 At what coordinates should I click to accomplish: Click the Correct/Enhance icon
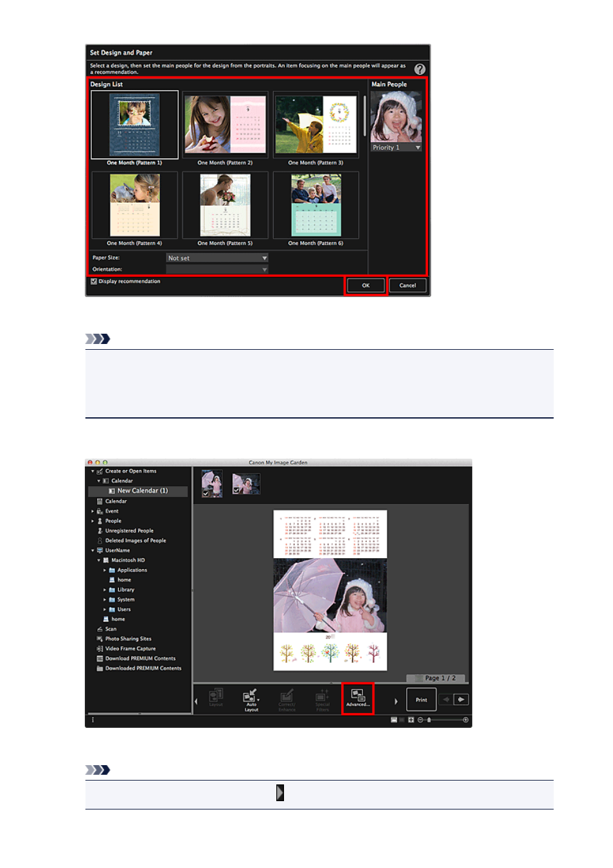[x=287, y=700]
